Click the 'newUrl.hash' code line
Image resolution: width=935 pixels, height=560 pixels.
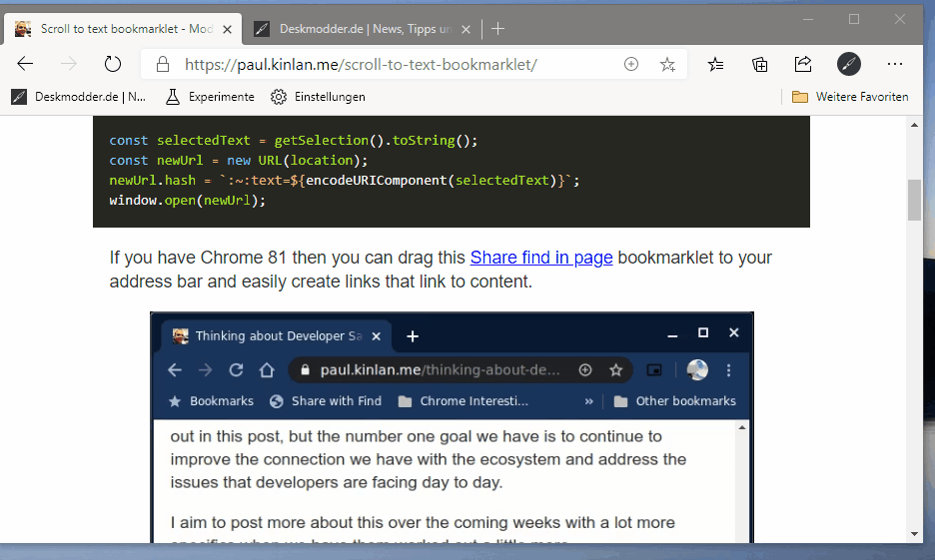344,180
